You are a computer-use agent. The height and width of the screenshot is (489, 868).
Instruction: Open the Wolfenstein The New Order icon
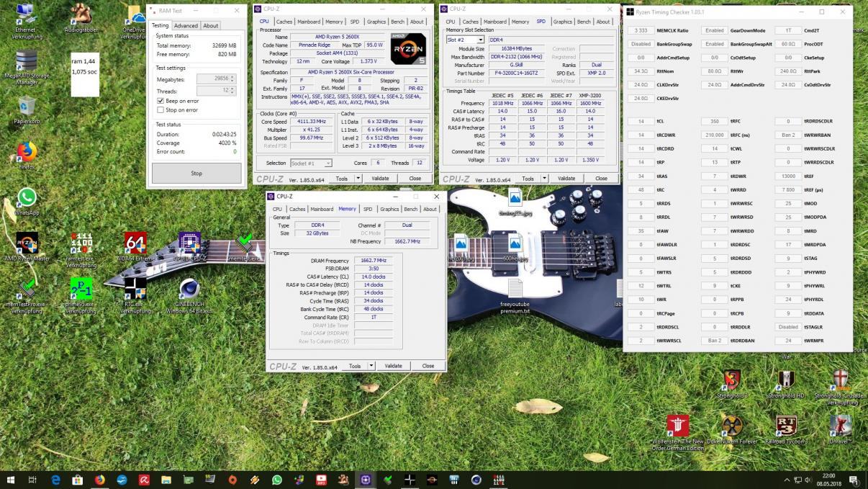pyautogui.click(x=677, y=434)
